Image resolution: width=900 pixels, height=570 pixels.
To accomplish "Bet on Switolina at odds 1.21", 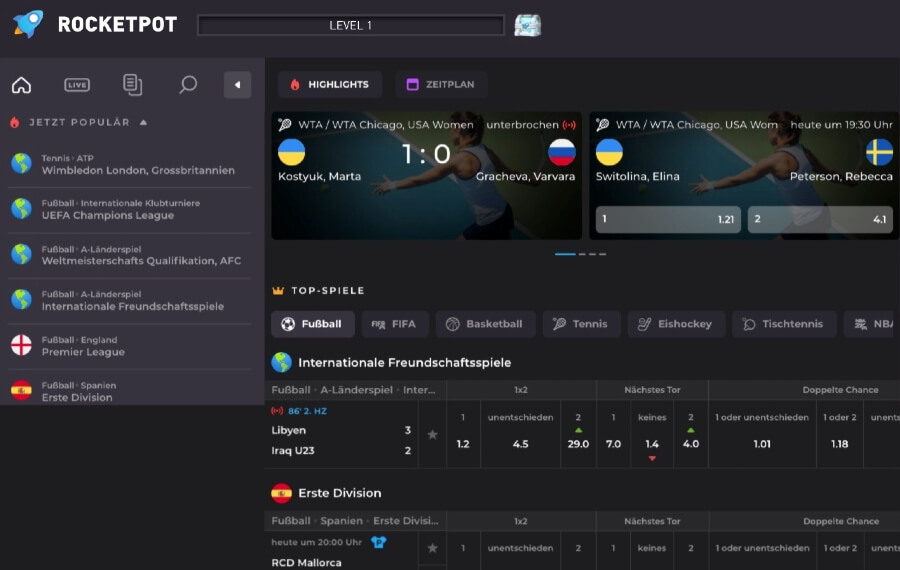I will click(668, 219).
